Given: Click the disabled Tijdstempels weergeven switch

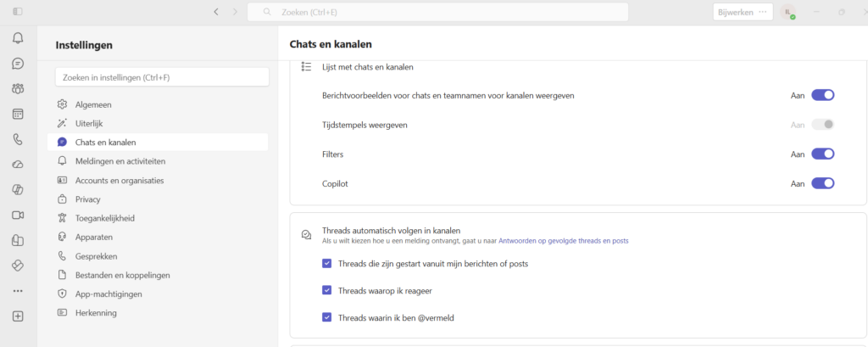Looking at the screenshot, I should (x=822, y=125).
